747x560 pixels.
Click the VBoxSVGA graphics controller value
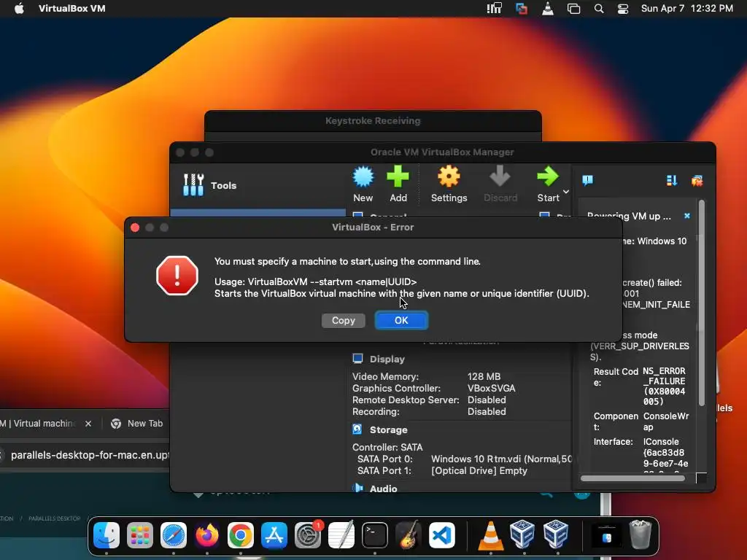pyautogui.click(x=491, y=388)
